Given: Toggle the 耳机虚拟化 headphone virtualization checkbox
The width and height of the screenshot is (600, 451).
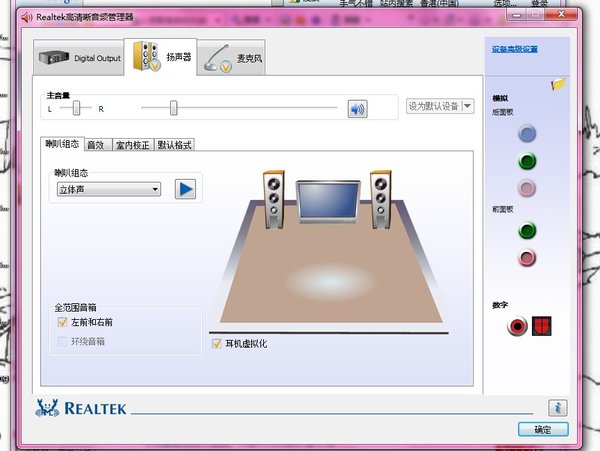Looking at the screenshot, I should coord(217,344).
